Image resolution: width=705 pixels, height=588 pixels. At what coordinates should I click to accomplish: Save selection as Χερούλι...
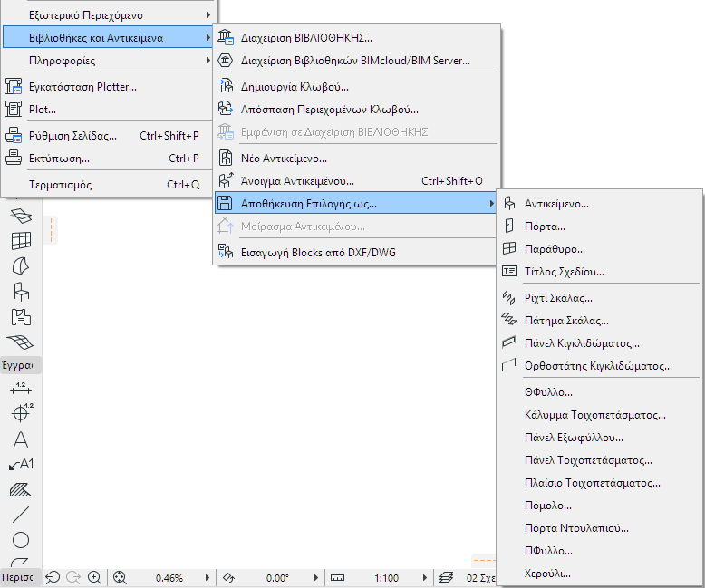coord(600,574)
